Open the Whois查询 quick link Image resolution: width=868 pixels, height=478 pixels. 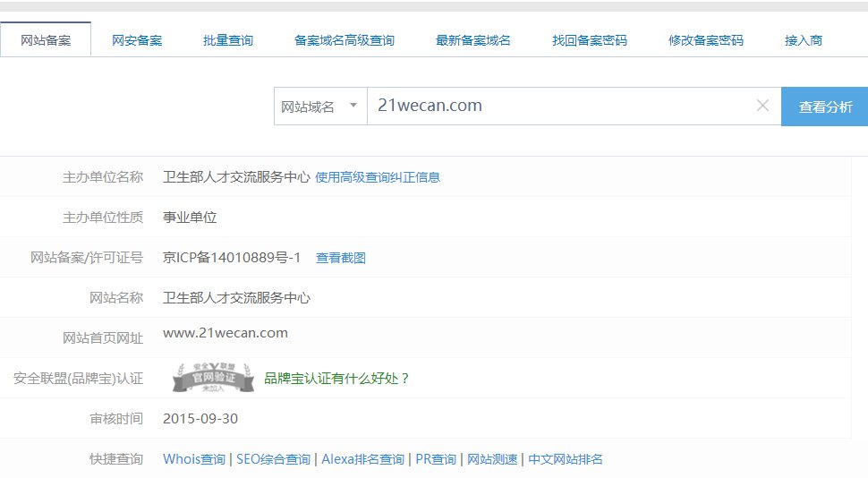tap(194, 459)
